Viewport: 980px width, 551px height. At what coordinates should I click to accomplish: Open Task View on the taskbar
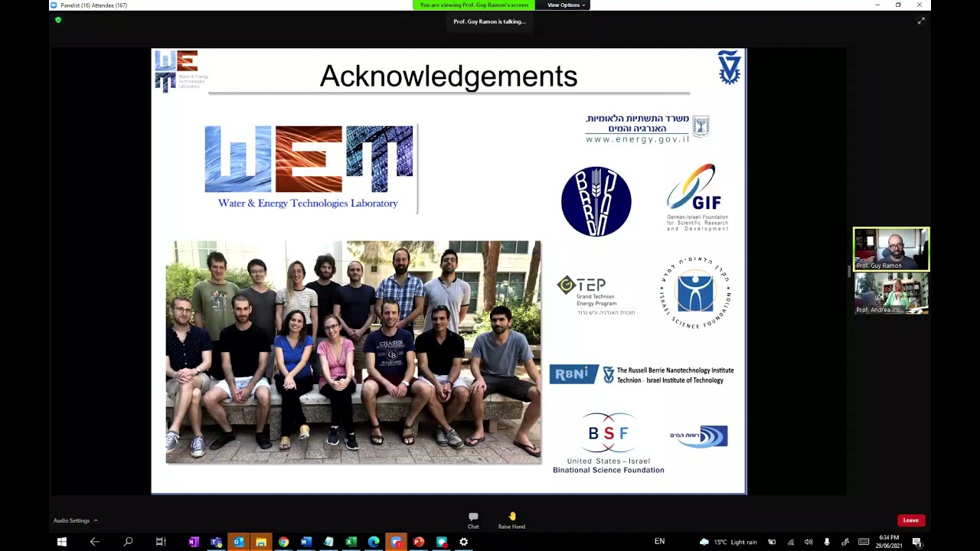161,542
